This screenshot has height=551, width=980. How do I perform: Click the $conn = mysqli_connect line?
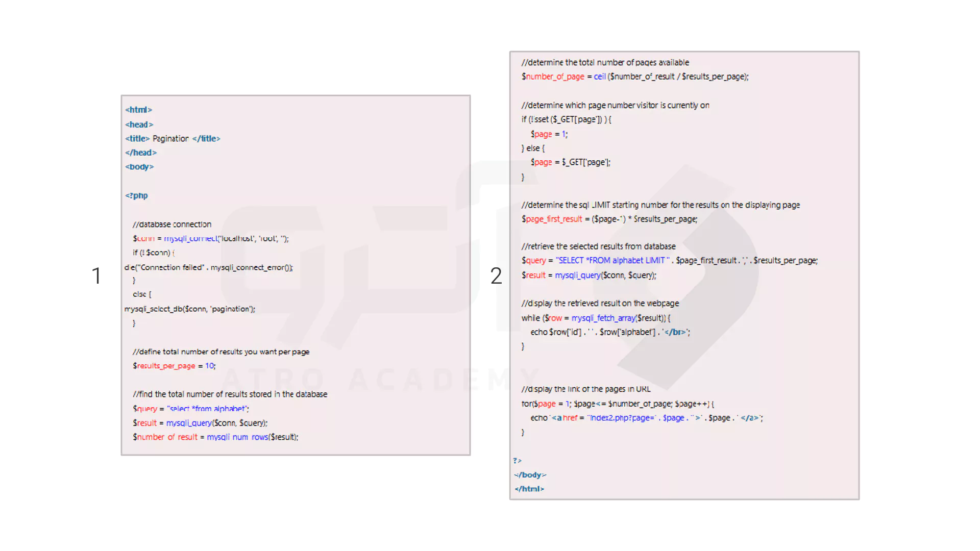211,239
